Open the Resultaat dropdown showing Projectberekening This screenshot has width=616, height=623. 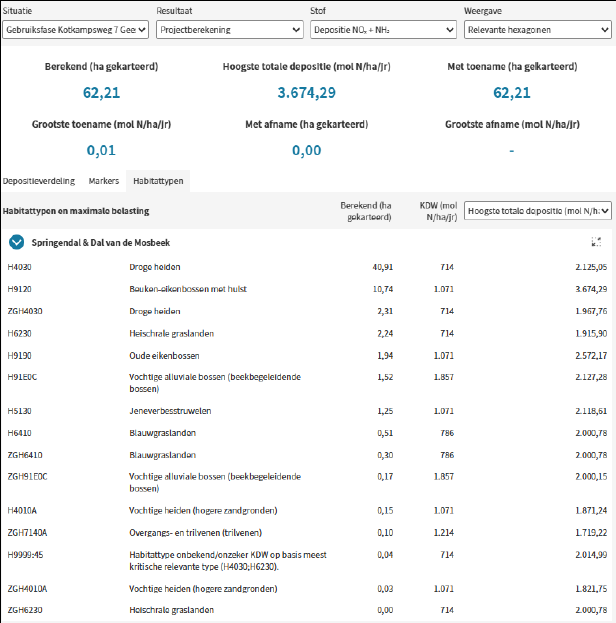(230, 30)
